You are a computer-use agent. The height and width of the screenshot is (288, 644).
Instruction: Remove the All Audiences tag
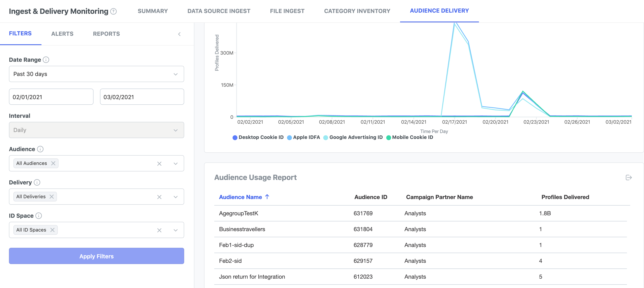(53, 163)
